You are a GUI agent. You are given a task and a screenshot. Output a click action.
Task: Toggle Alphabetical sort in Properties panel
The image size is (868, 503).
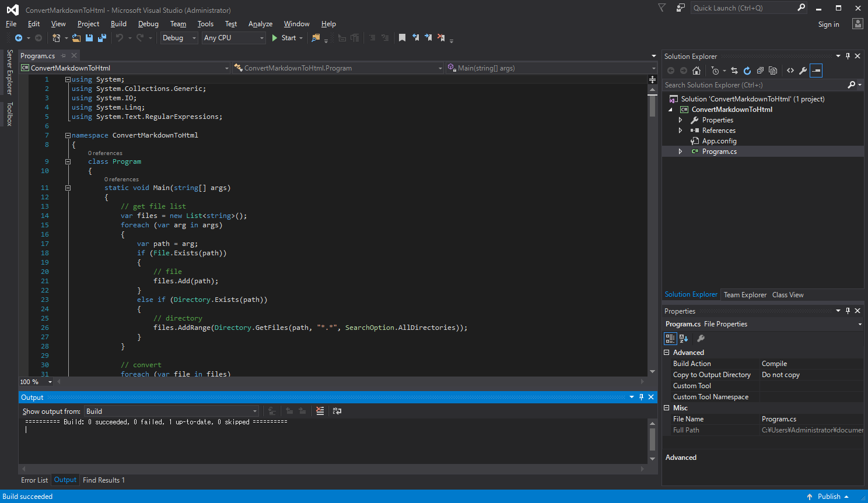[x=684, y=339]
